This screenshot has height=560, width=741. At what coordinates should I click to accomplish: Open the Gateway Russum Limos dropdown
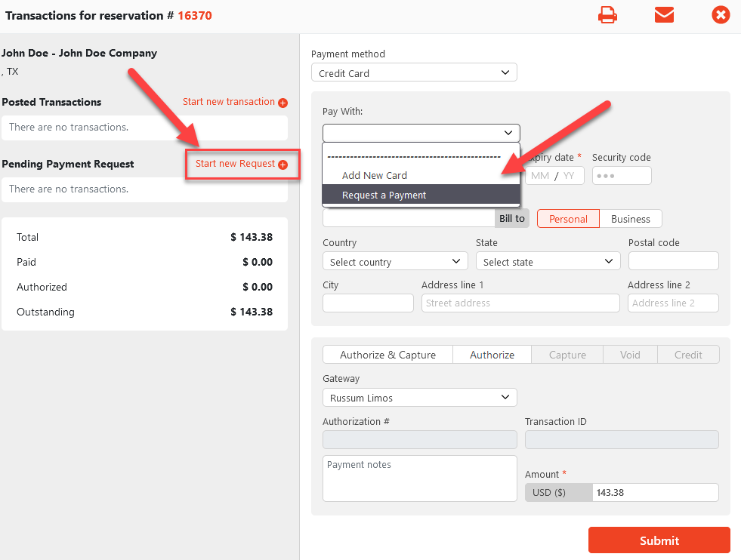pos(419,398)
